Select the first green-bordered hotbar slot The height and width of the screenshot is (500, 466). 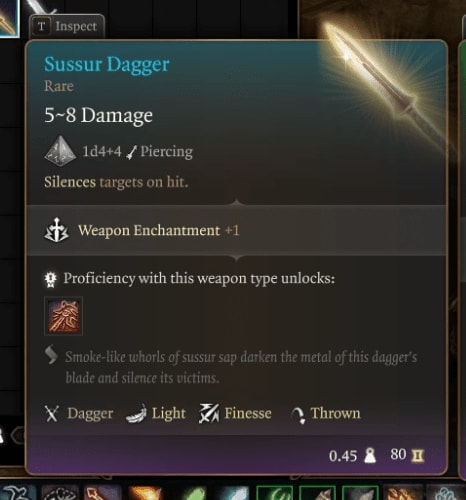click(x=274, y=493)
